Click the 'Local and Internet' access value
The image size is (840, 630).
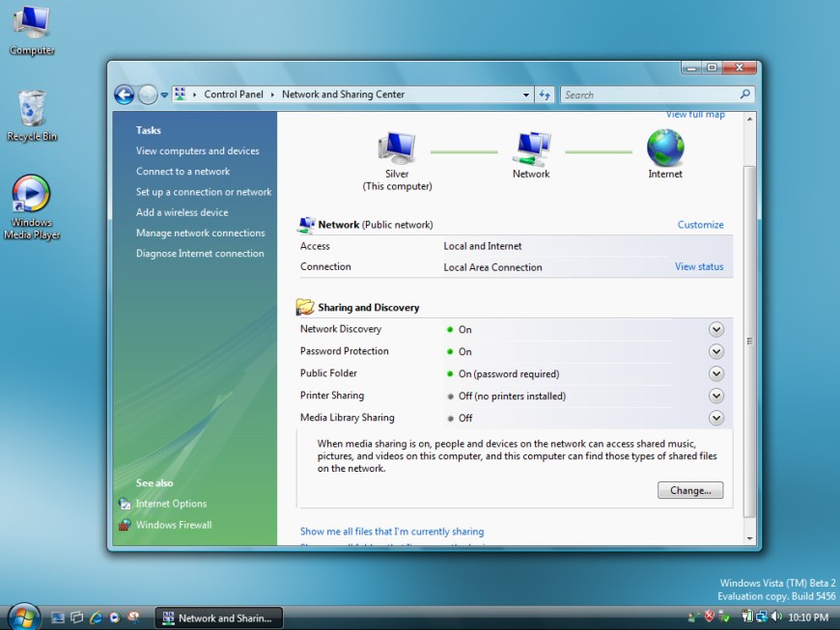click(483, 246)
